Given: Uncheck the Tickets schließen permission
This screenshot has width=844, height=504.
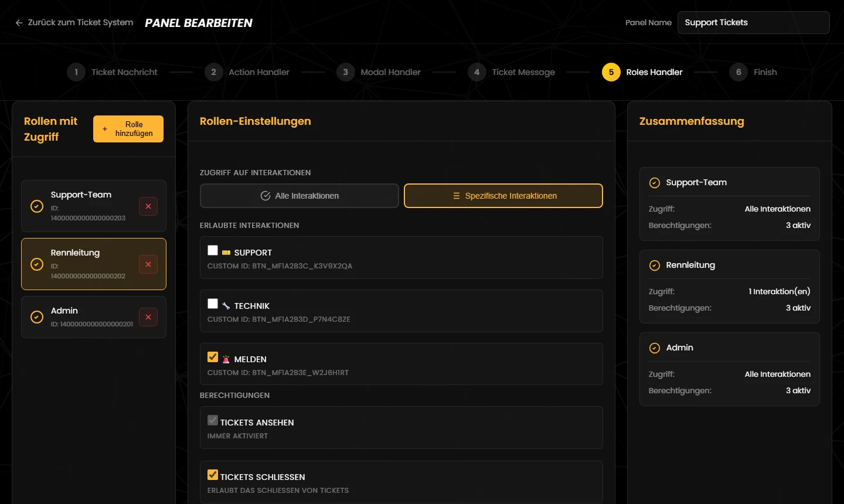Looking at the screenshot, I should point(213,475).
